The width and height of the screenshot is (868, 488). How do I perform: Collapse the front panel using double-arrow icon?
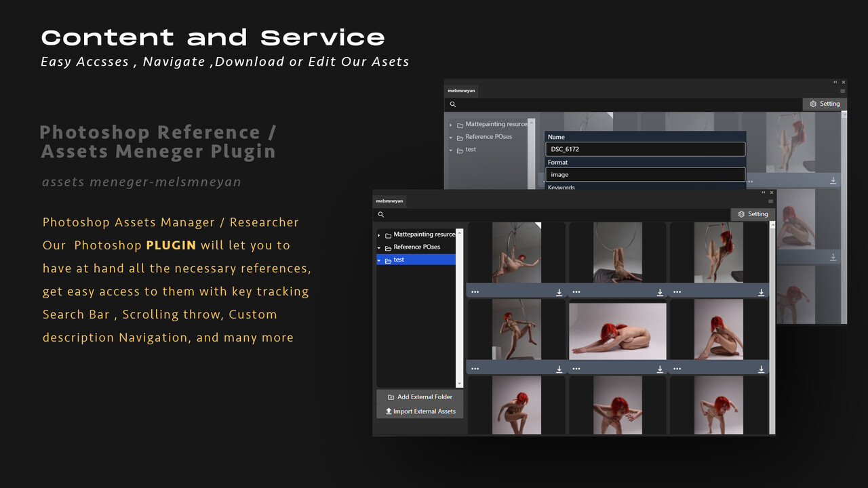(764, 192)
